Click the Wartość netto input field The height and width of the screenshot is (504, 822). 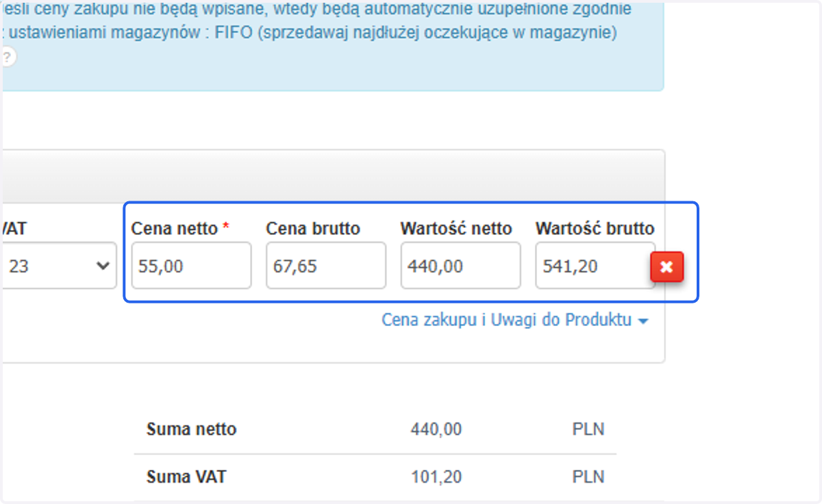[461, 266]
